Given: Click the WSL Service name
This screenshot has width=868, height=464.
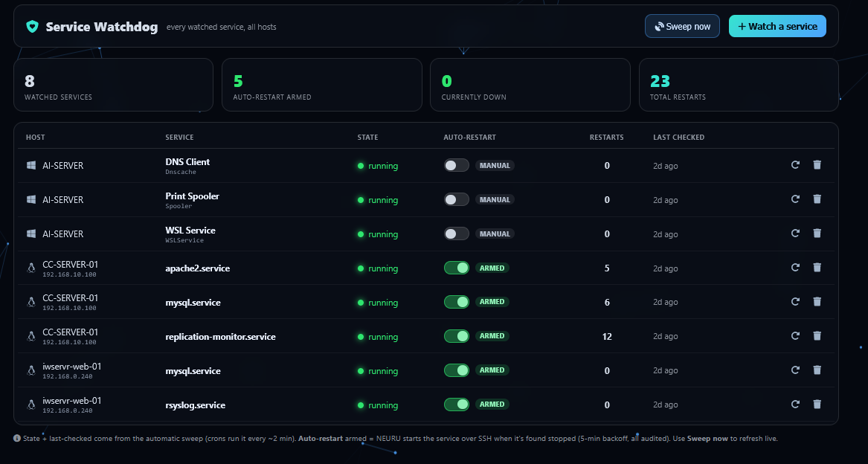Looking at the screenshot, I should click(190, 231).
